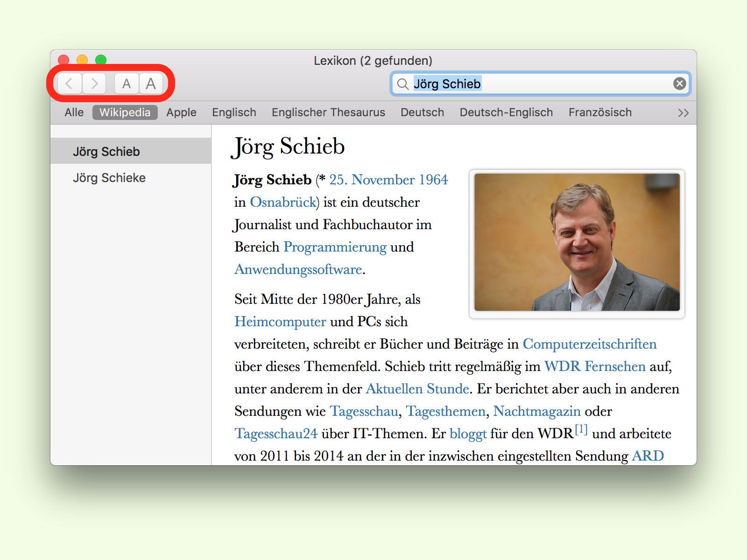The height and width of the screenshot is (560, 747).
Task: Minimize the window with the yellow button
Action: [82, 59]
